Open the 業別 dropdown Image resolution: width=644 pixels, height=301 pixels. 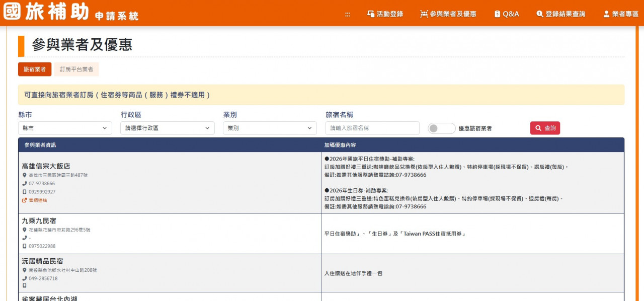click(x=270, y=128)
